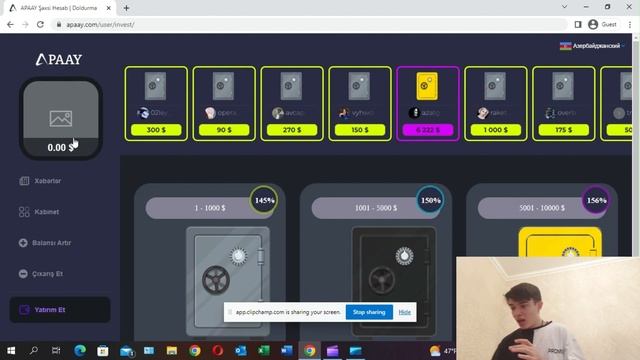Click the Kabinet grid icon
This screenshot has width=640, height=360.
[x=24, y=212]
